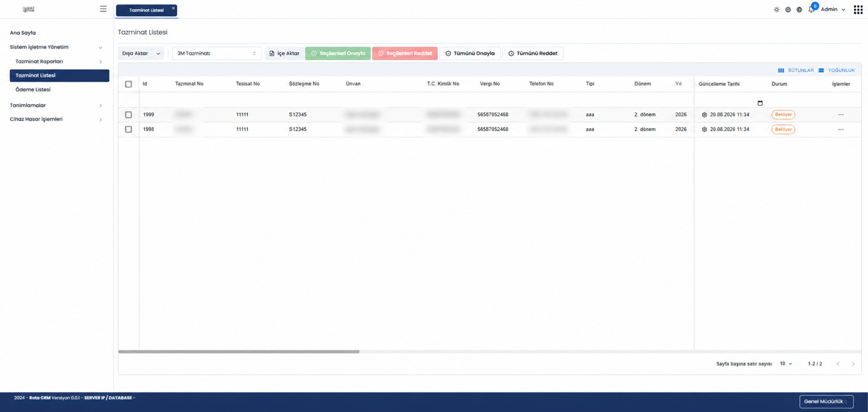This screenshot has height=412, width=868.
Task: Click the gear icon in row 1999
Action: tap(704, 115)
